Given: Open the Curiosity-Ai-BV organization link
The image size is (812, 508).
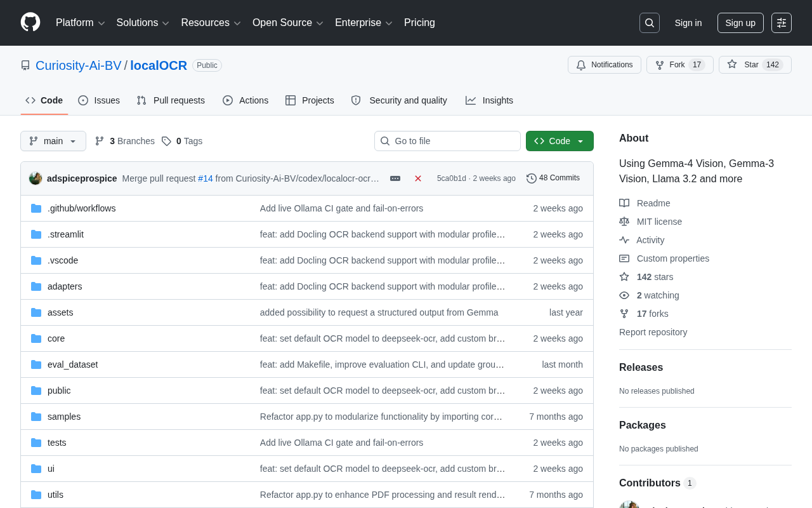Looking at the screenshot, I should (x=79, y=65).
